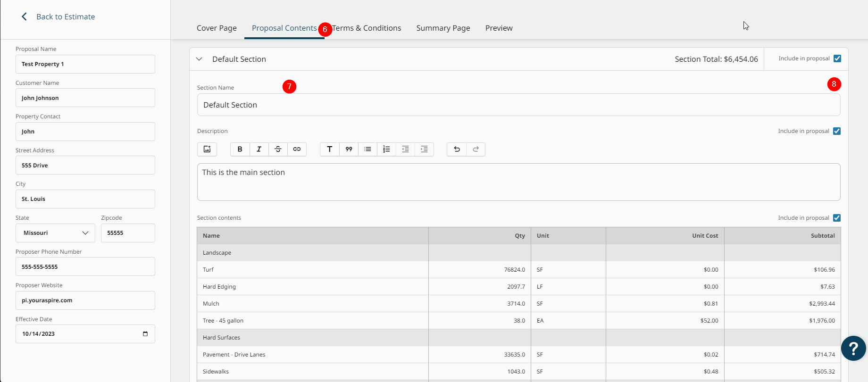Viewport: 868px width, 382px height.
Task: Create a bulleted list
Action: (367, 149)
